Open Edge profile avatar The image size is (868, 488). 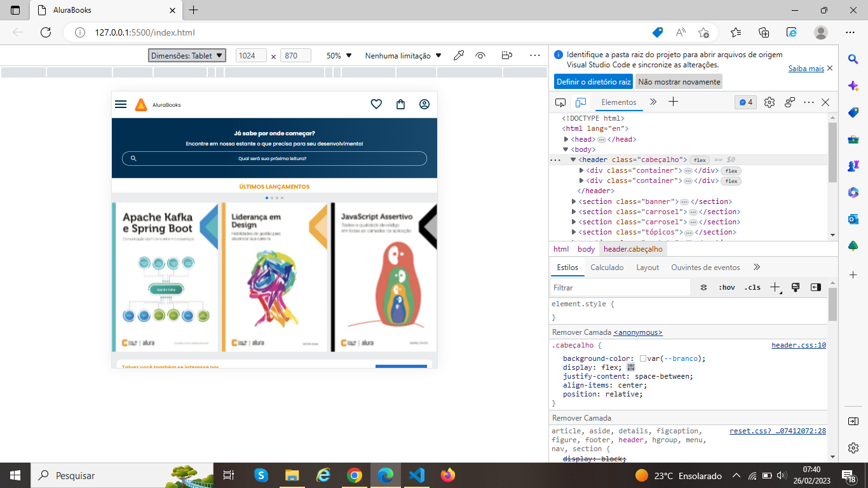[821, 32]
